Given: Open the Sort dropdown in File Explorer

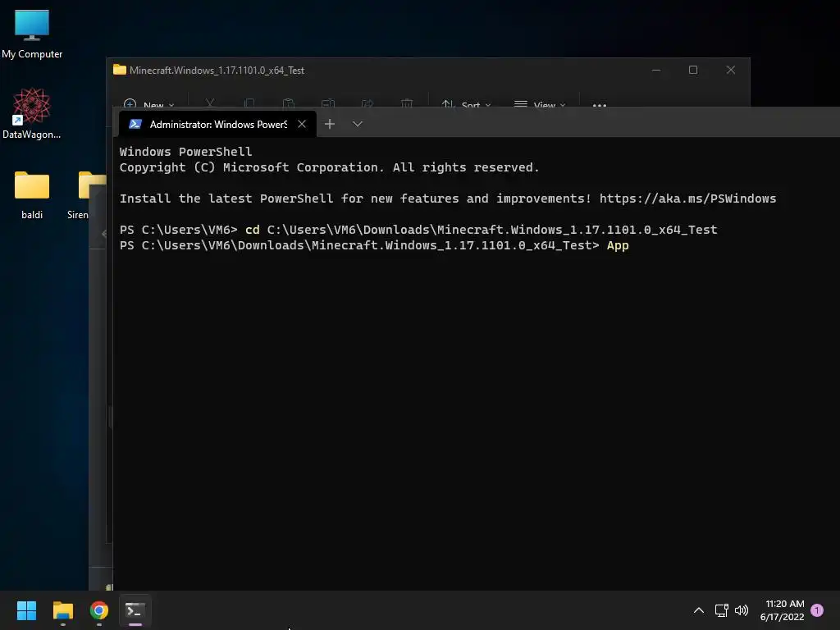Looking at the screenshot, I should [x=466, y=104].
